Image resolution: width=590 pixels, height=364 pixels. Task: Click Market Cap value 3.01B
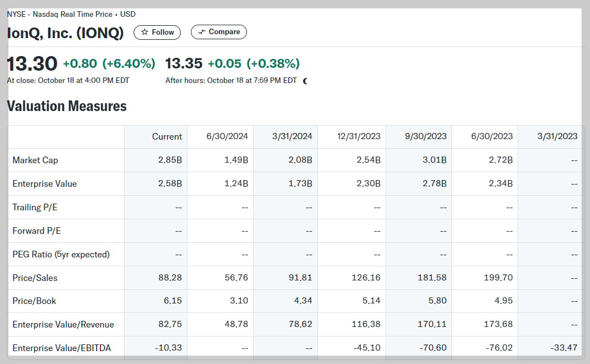[435, 160]
